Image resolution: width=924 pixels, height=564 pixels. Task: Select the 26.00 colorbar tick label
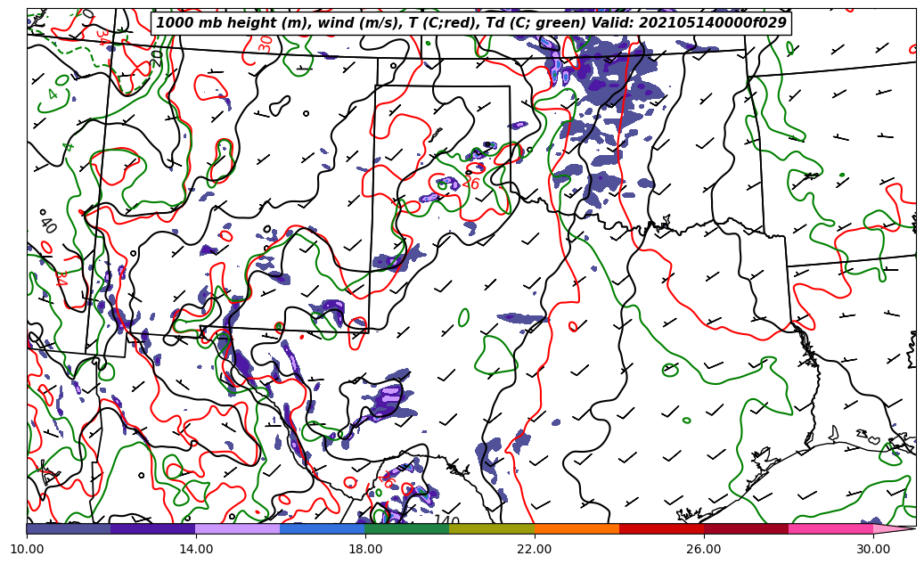(704, 549)
